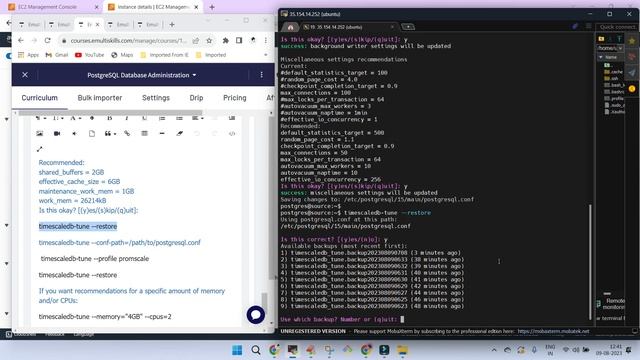Reload the page in Chrome
Screen dimensions: 640x360
[48, 40]
